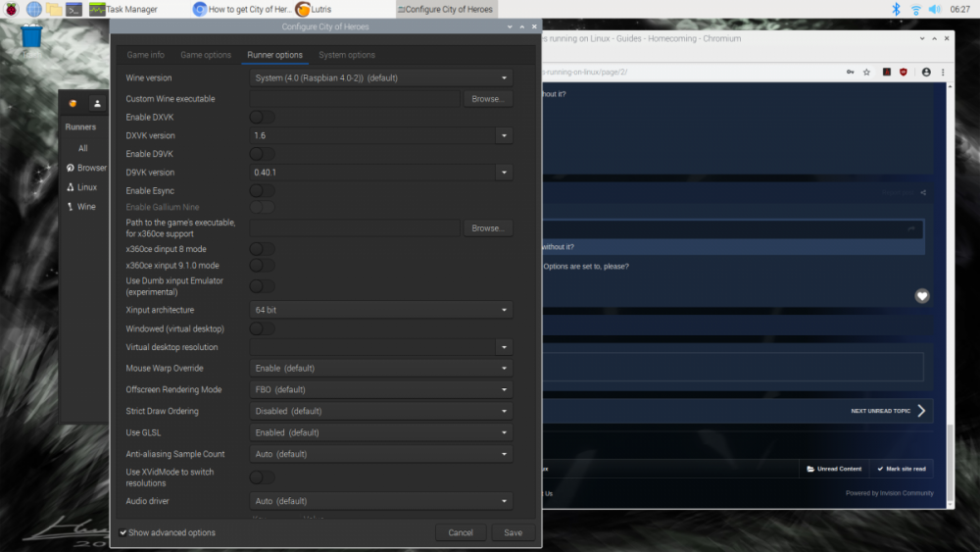Open the Raspberry Pi main menu

tap(11, 9)
